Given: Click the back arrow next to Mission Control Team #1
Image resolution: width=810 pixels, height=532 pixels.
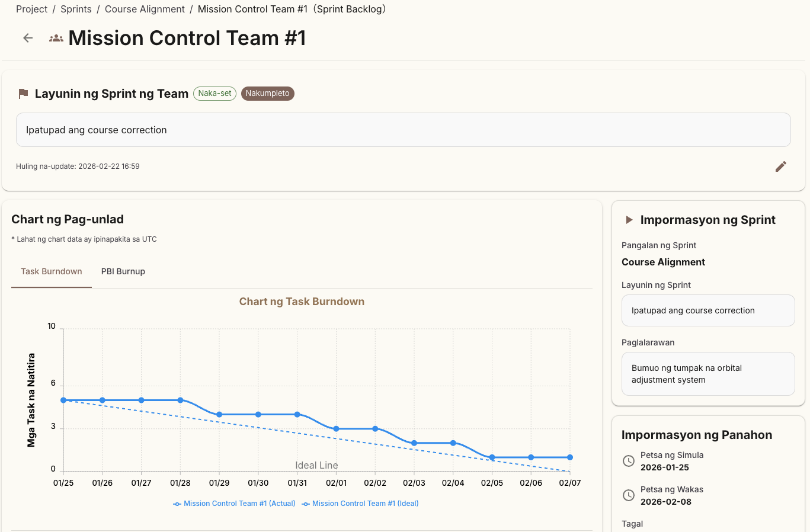Looking at the screenshot, I should pos(27,38).
